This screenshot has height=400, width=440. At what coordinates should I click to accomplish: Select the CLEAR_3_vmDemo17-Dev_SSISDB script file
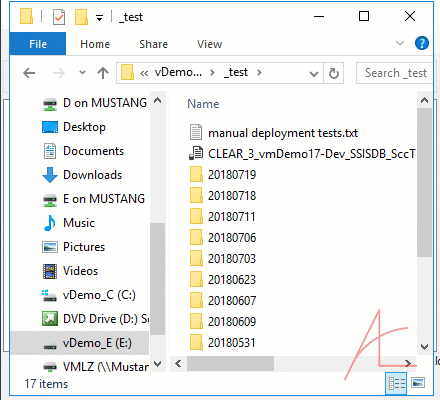[x=303, y=154]
